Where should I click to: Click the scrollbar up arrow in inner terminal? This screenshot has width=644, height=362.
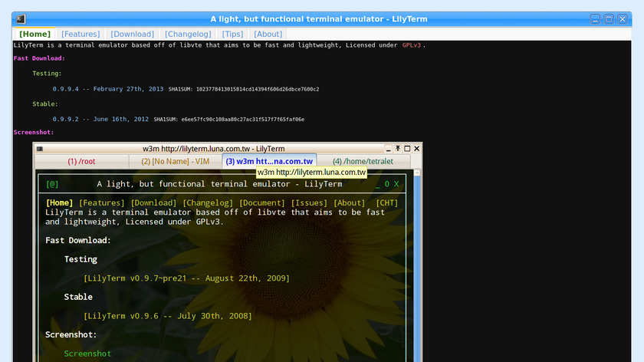(417, 173)
